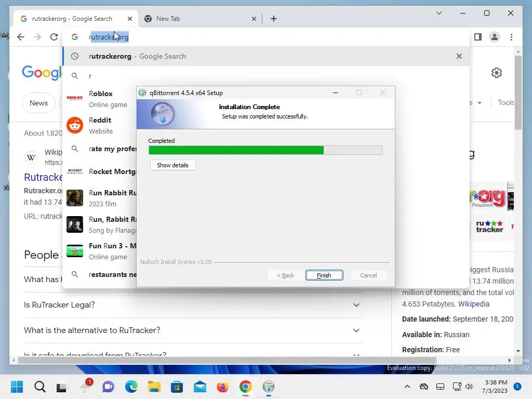This screenshot has height=399, width=532.
Task: Click the qBittorrent installer header logo
Action: pyautogui.click(x=163, y=114)
